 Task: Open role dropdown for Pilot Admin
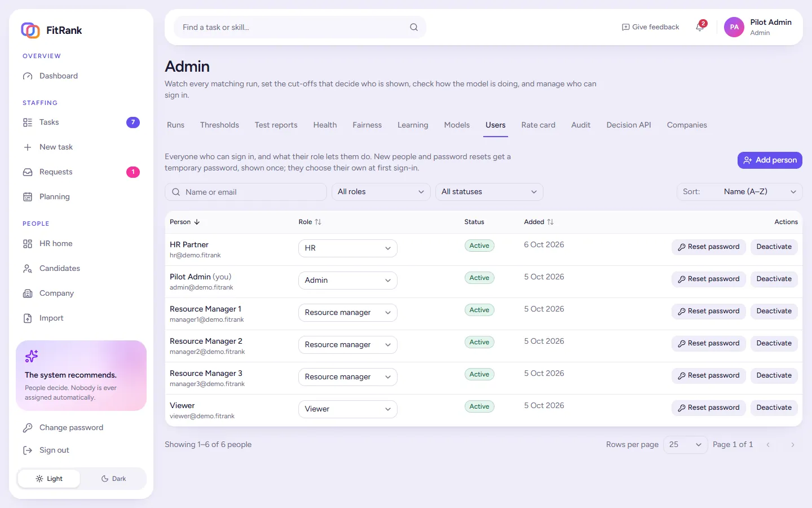347,281
